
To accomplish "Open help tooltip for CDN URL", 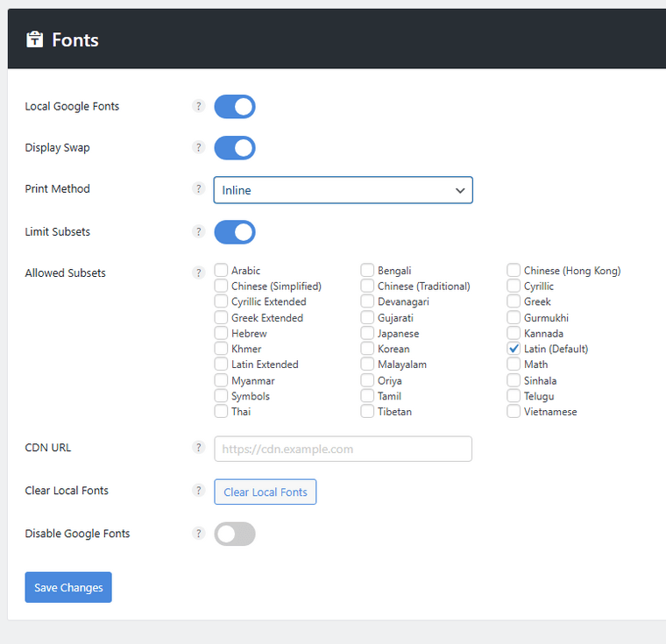I will click(x=198, y=447).
